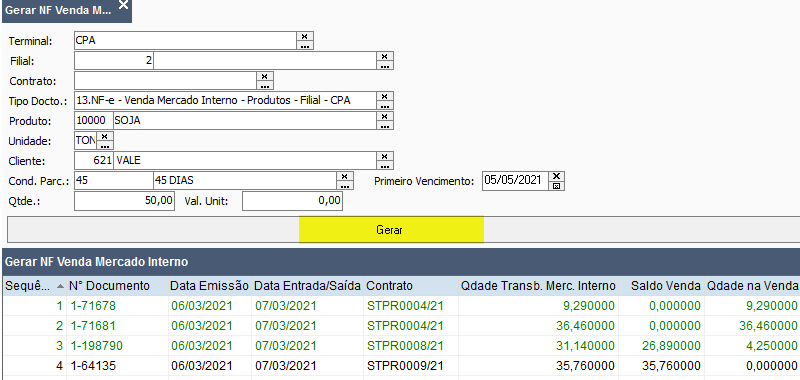Click the Cliente name field VALE
Image resolution: width=800 pixels, height=380 pixels.
[x=244, y=161]
